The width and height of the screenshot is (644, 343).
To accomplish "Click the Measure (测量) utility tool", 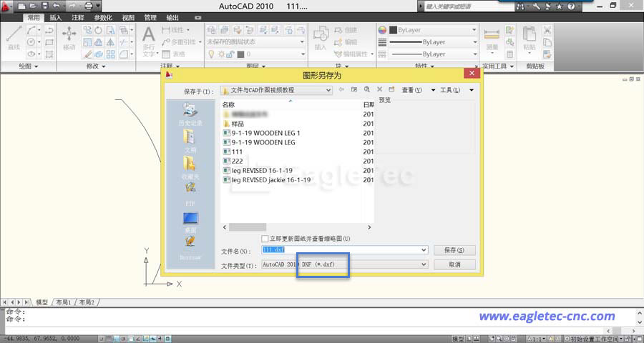I will coord(492,39).
